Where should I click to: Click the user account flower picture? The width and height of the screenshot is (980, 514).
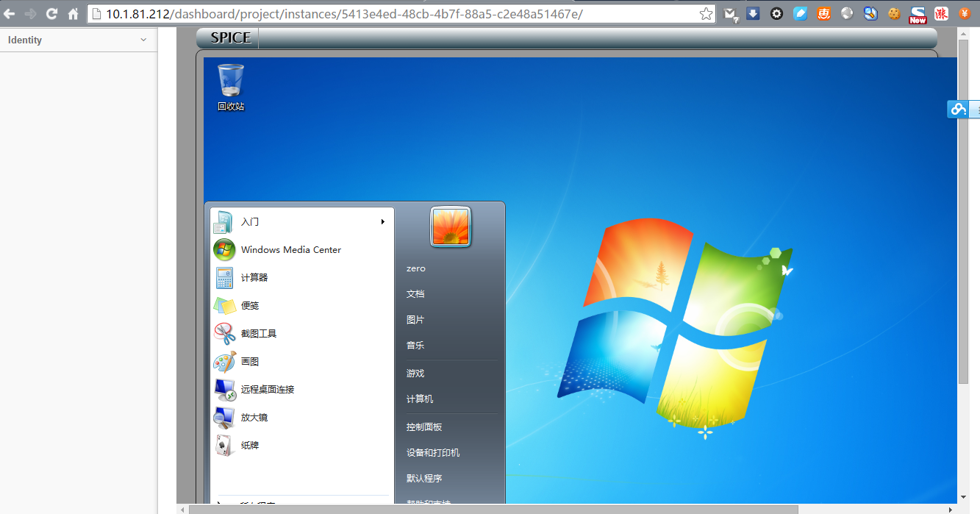[x=450, y=226]
